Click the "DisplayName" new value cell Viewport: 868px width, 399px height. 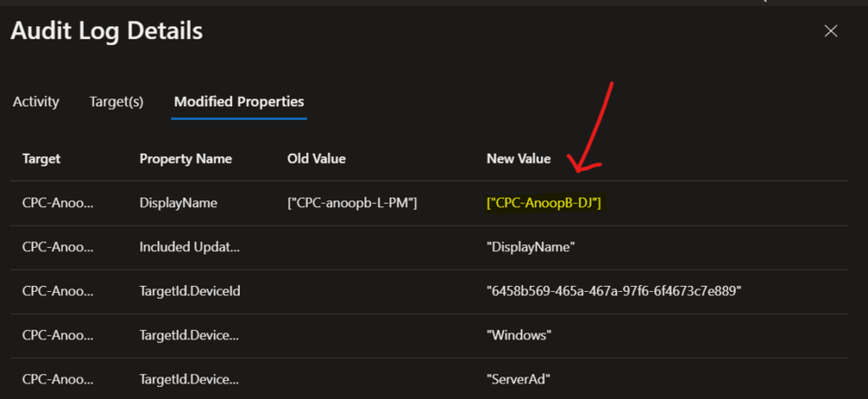[531, 247]
